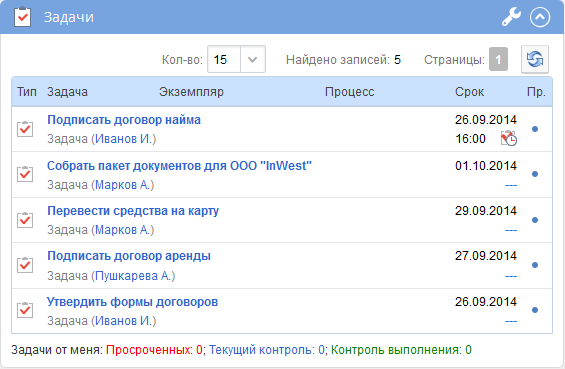
Task: Open task Собрать пакет документов для ООО "InWest"
Action: coord(179,166)
